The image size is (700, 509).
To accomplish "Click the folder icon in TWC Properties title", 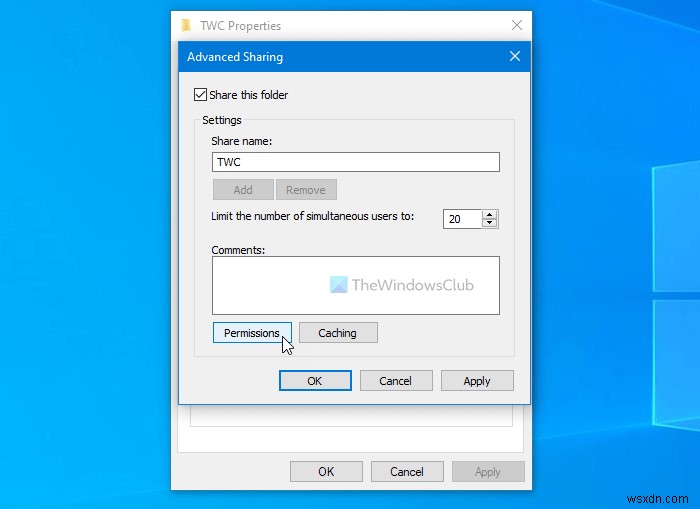I will tap(186, 25).
